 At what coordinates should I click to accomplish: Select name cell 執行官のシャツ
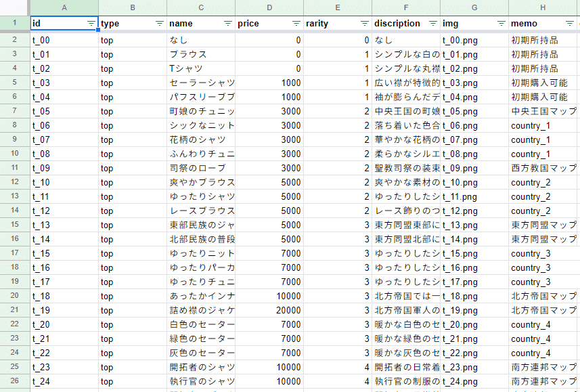click(x=201, y=381)
